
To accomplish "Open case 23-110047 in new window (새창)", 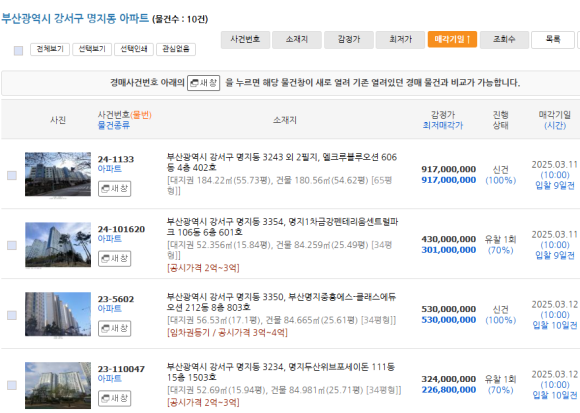I will (x=114, y=398).
